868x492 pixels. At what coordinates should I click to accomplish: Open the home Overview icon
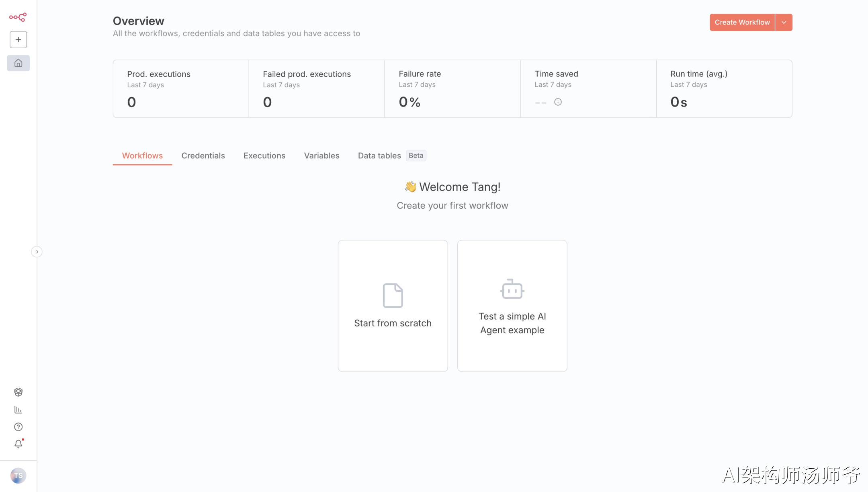pos(18,63)
